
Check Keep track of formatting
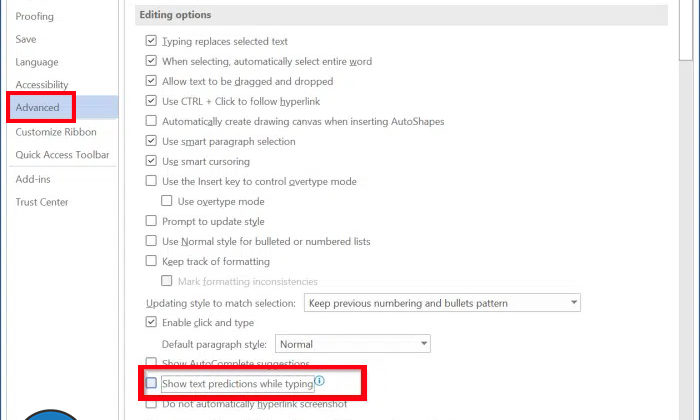[152, 261]
